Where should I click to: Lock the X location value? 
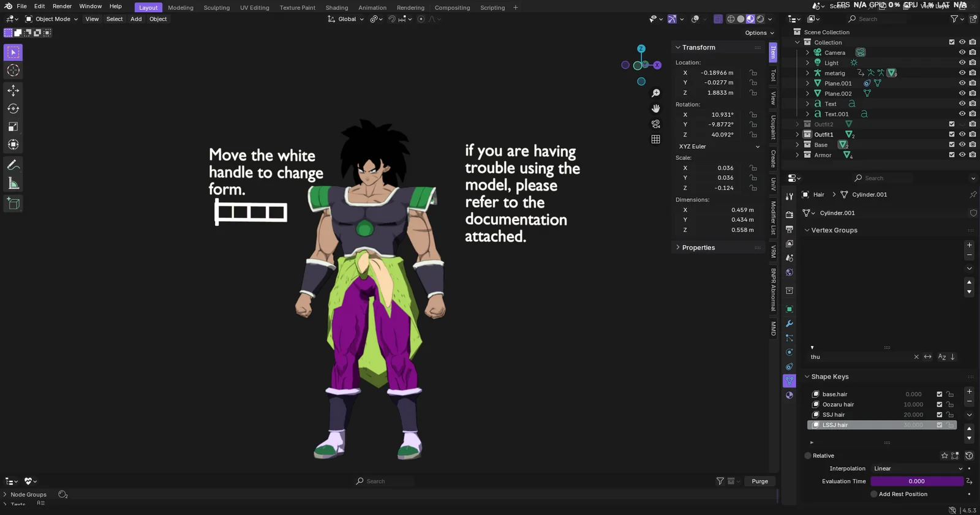point(753,73)
